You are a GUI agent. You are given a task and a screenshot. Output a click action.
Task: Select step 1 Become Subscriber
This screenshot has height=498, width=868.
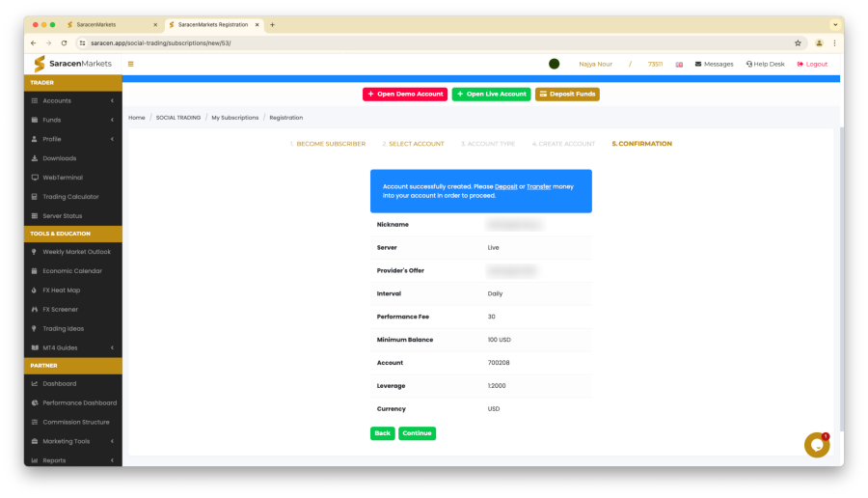328,144
